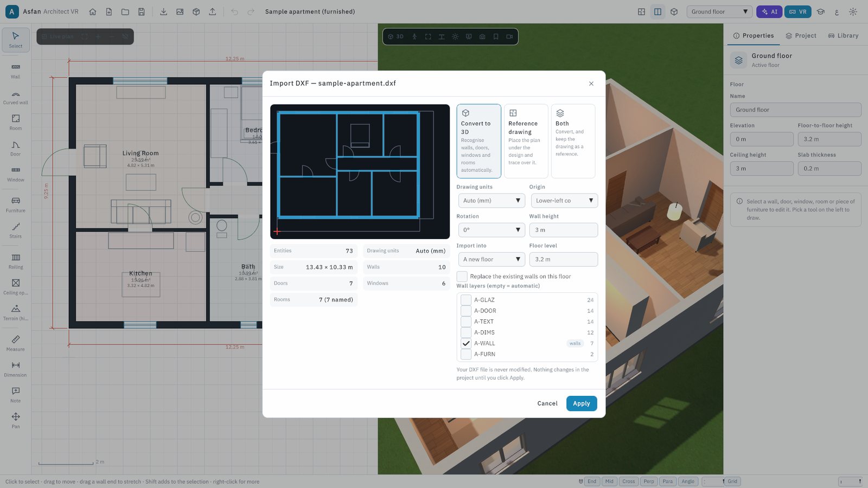868x488 pixels.
Task: Choose the Ceiling opening tool
Action: coord(16,287)
